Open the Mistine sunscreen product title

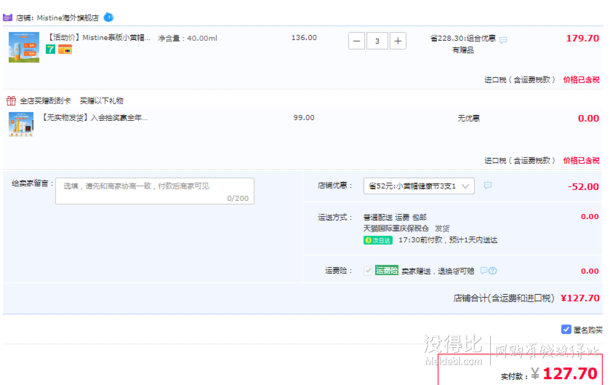[x=98, y=37]
